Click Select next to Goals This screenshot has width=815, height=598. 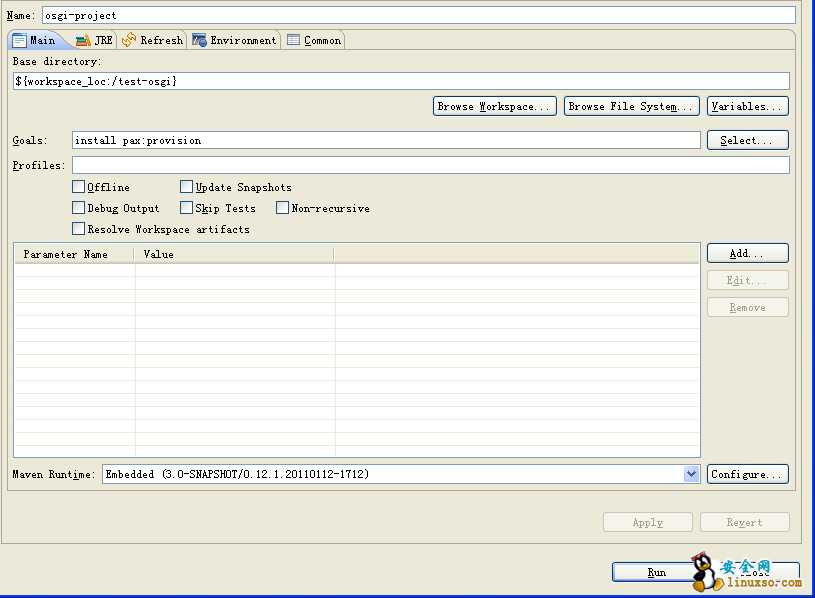747,141
